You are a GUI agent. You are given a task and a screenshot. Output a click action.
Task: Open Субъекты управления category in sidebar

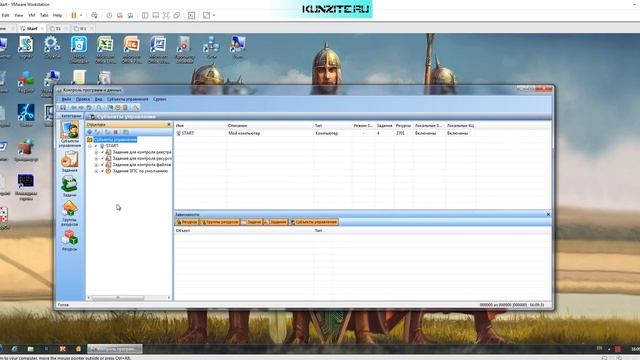point(70,134)
